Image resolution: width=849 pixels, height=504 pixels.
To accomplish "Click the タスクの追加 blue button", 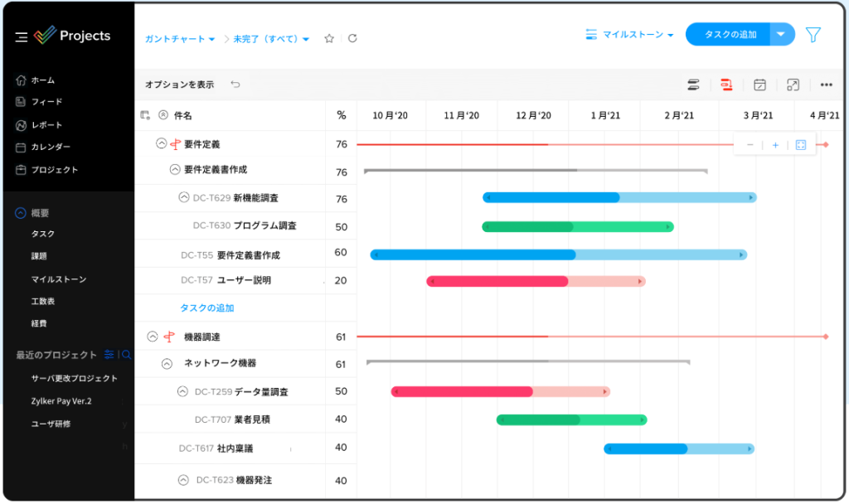I will [730, 35].
